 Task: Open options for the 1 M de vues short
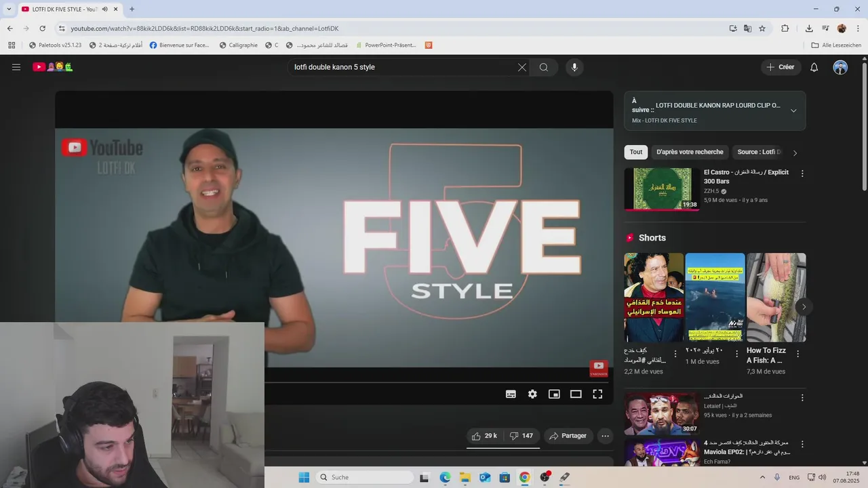point(737,354)
